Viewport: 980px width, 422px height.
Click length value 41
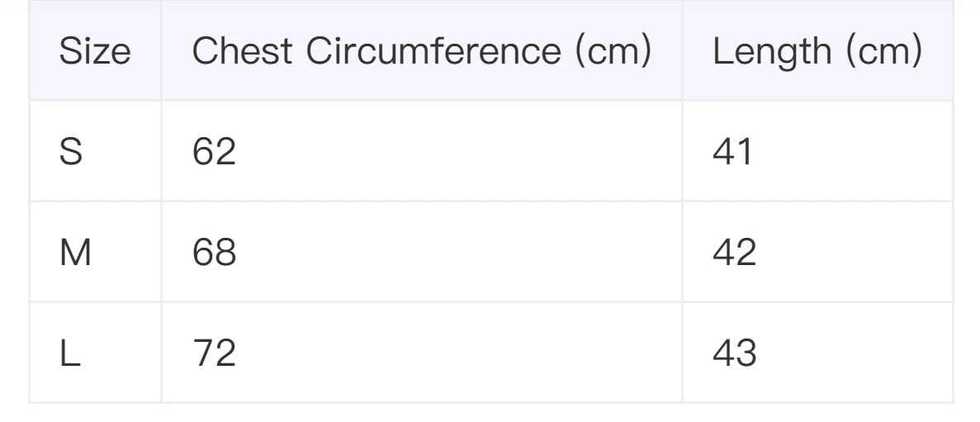(732, 151)
